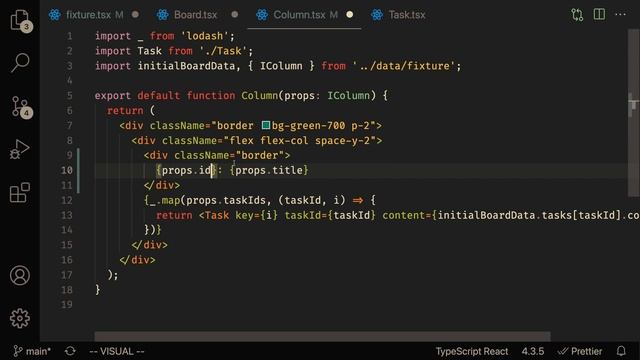The height and width of the screenshot is (360, 640).
Task: Switch to the Board.tsx tab
Action: 196,15
